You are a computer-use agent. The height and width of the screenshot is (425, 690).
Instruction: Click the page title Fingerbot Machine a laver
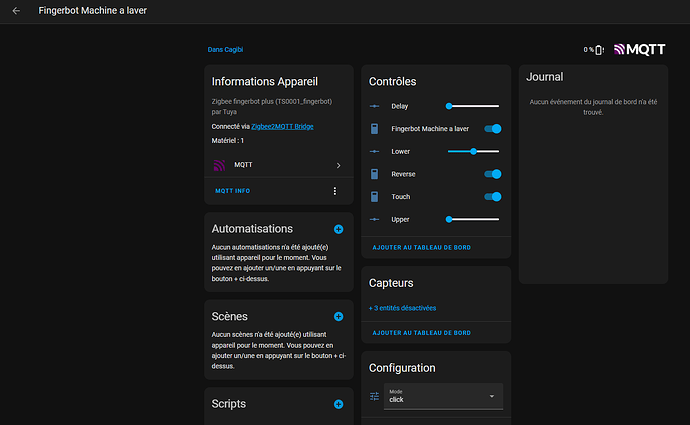92,11
